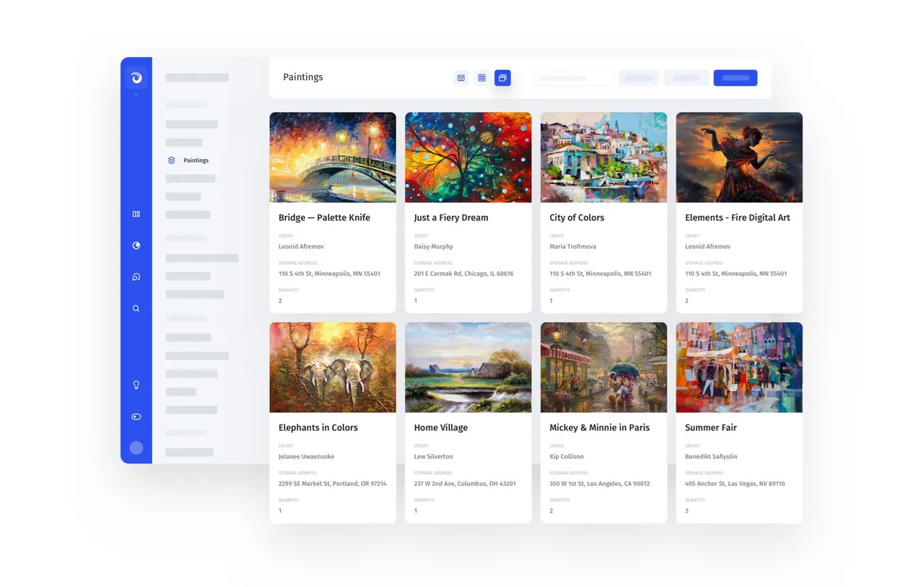Click quantity value 2 on Mickey & Minnie card

coord(551,511)
